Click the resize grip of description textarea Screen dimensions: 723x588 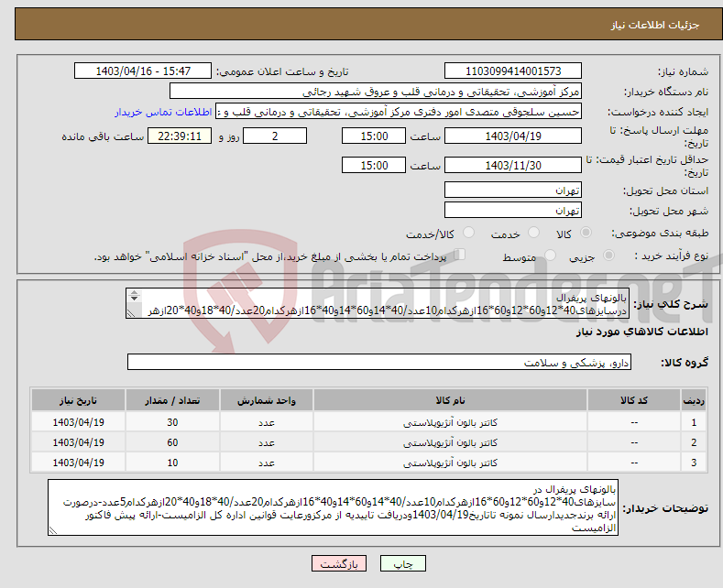[131, 313]
